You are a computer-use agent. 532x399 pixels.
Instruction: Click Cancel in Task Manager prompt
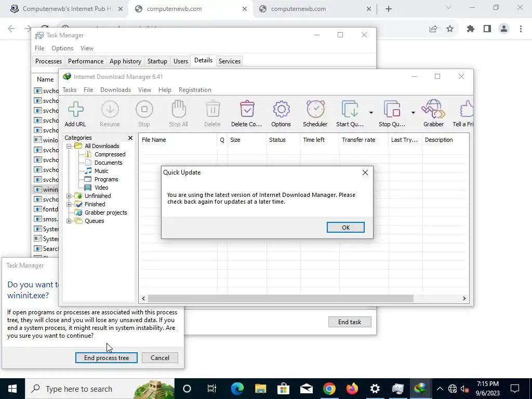[160, 358]
